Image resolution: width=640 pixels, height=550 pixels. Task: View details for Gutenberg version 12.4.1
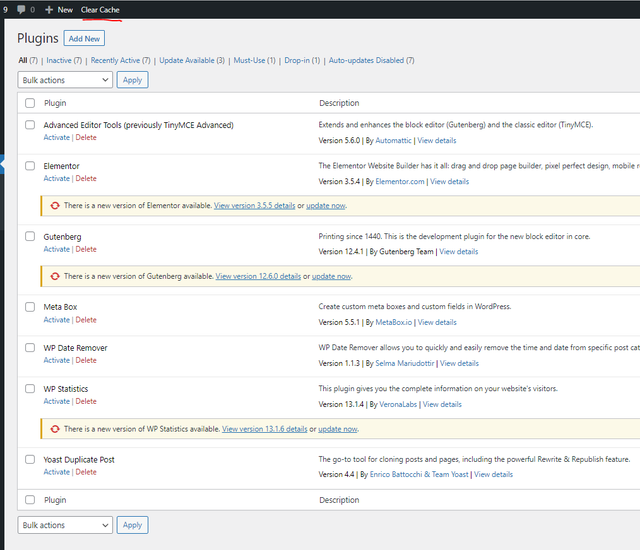(x=459, y=252)
